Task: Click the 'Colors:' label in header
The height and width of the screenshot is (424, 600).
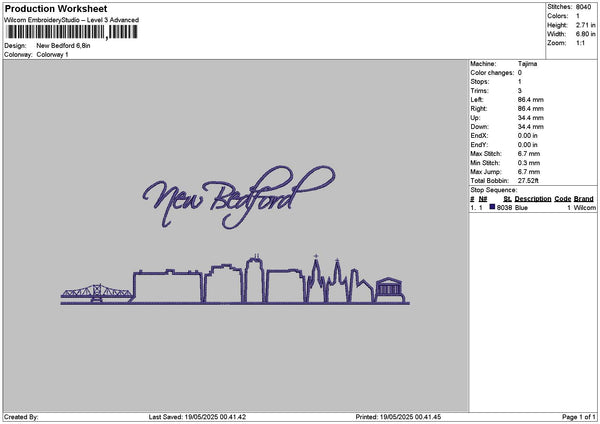Action: point(558,16)
